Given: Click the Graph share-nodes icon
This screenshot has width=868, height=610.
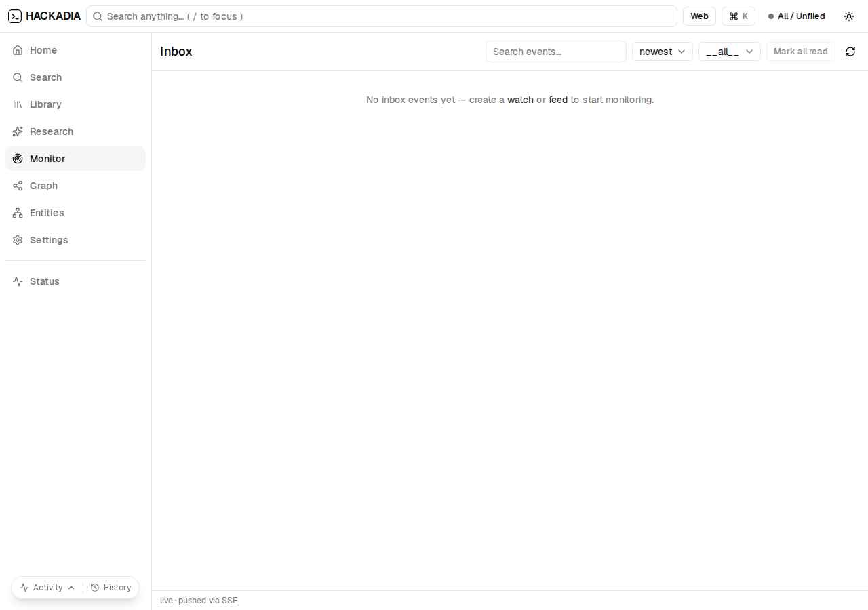Looking at the screenshot, I should pos(18,186).
